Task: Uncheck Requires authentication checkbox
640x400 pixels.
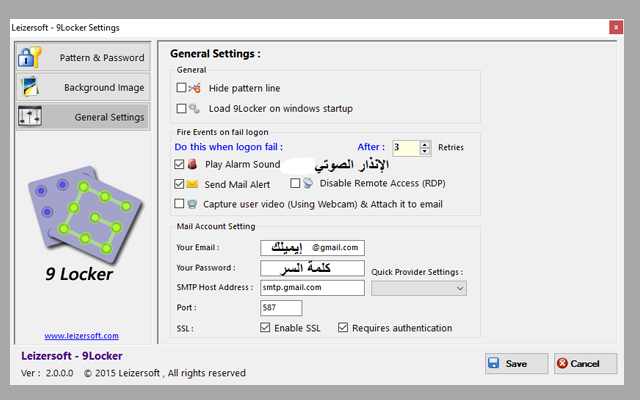Action: coord(343,328)
